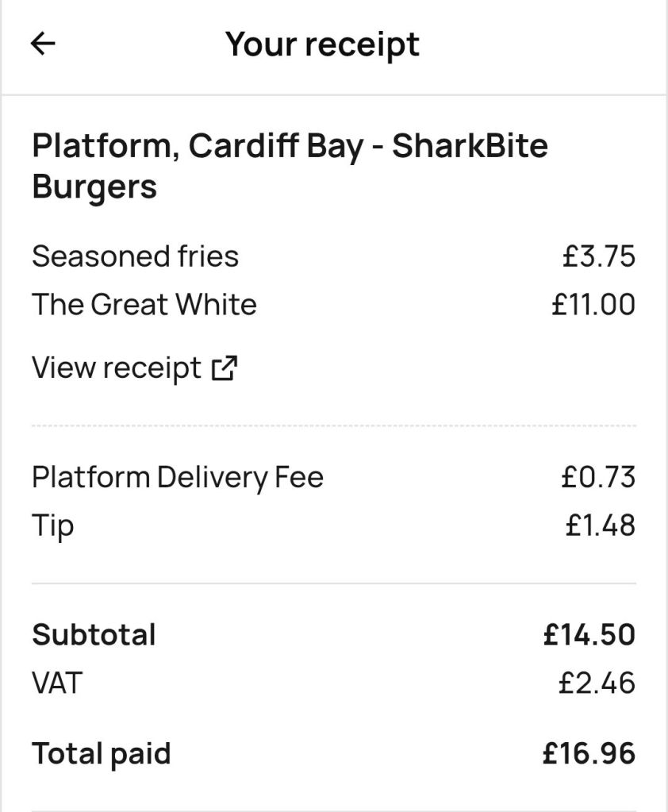This screenshot has width=668, height=812.
Task: Click the £16.96 total amount
Action: pyautogui.click(x=589, y=753)
